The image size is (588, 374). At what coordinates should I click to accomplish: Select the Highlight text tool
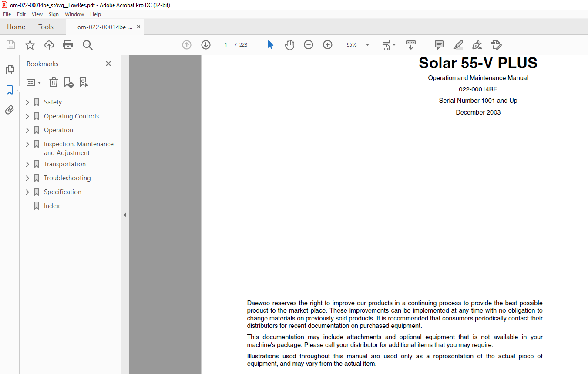click(458, 45)
